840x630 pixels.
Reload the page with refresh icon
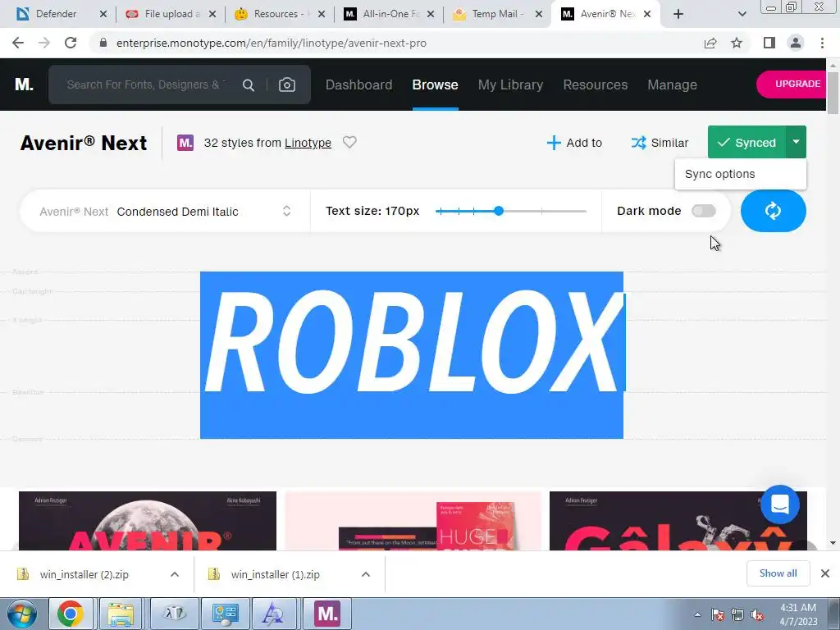(71, 43)
